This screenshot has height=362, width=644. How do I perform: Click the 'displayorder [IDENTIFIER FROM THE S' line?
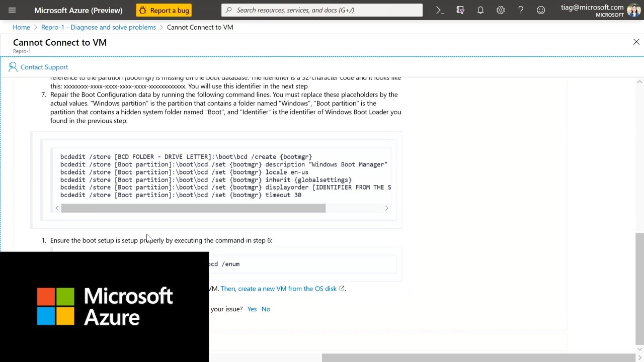225,187
